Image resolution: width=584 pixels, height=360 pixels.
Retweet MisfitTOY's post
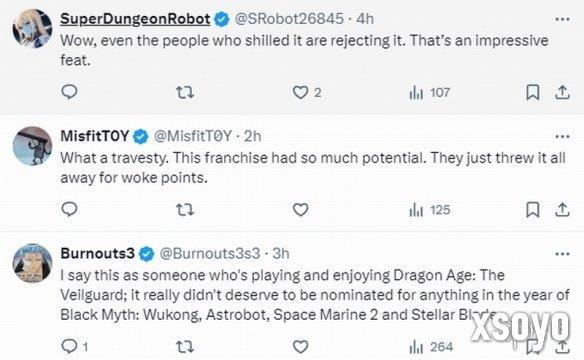(x=185, y=210)
